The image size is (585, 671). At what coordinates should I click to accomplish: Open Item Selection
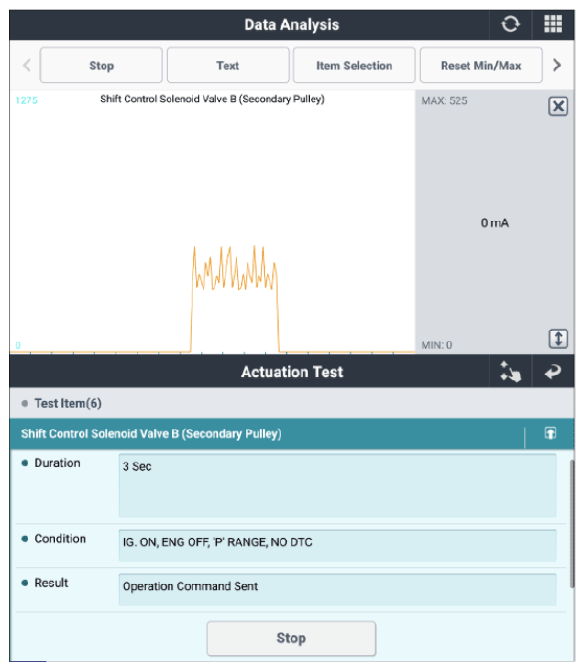point(354,65)
